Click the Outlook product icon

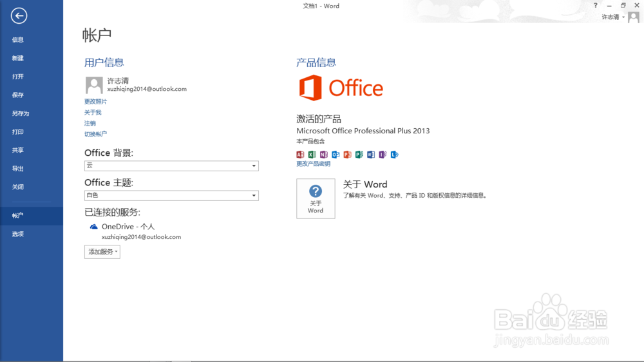[x=336, y=155]
